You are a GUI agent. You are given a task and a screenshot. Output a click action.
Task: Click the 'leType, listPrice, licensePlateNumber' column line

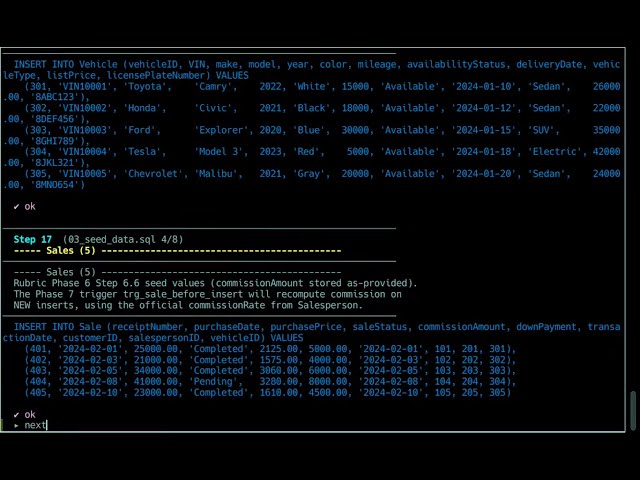click(x=125, y=76)
